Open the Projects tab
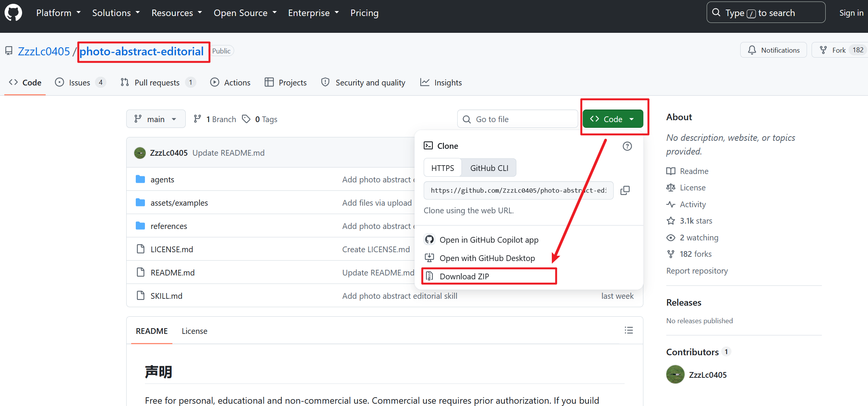Viewport: 868px width, 406px height. point(286,82)
